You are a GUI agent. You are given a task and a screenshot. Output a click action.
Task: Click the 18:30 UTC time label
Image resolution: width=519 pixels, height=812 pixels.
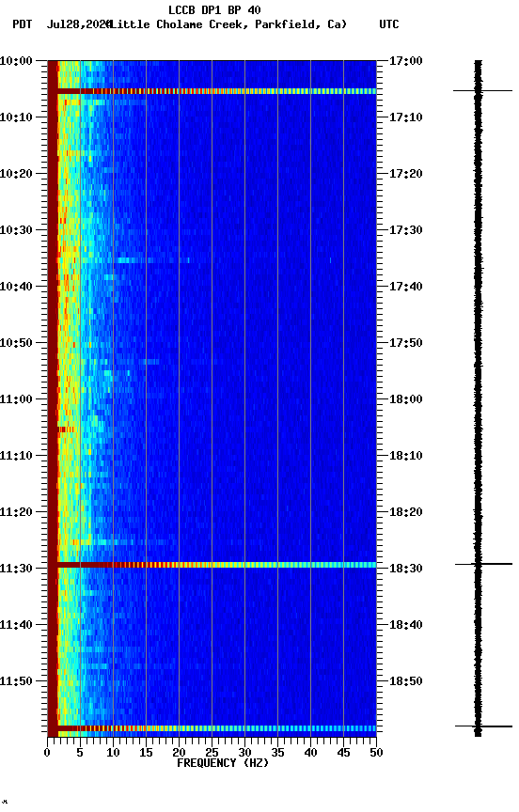point(406,569)
